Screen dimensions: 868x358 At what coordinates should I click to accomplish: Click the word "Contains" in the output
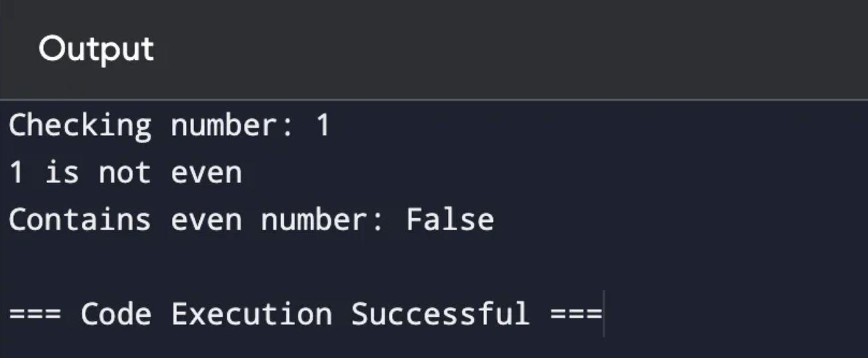click(80, 220)
